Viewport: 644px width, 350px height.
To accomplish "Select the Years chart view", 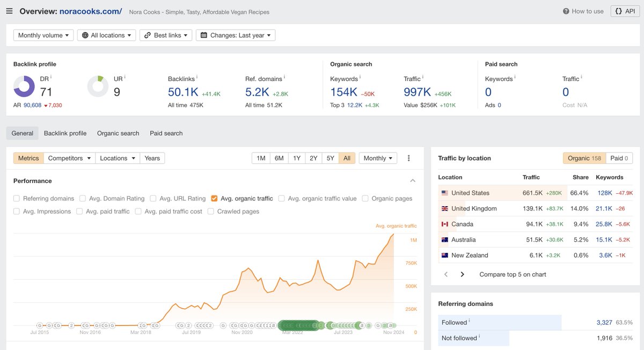I will tap(152, 158).
